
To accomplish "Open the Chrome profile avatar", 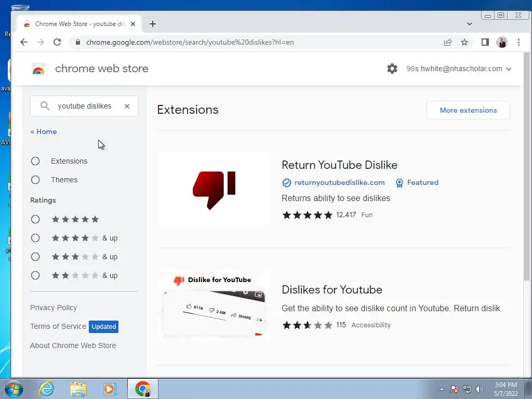I will (502, 42).
